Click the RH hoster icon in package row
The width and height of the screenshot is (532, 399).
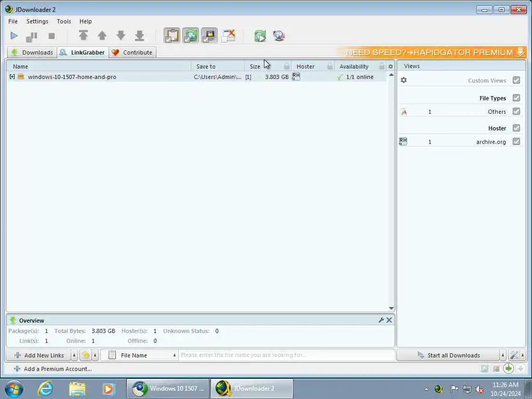[x=296, y=76]
